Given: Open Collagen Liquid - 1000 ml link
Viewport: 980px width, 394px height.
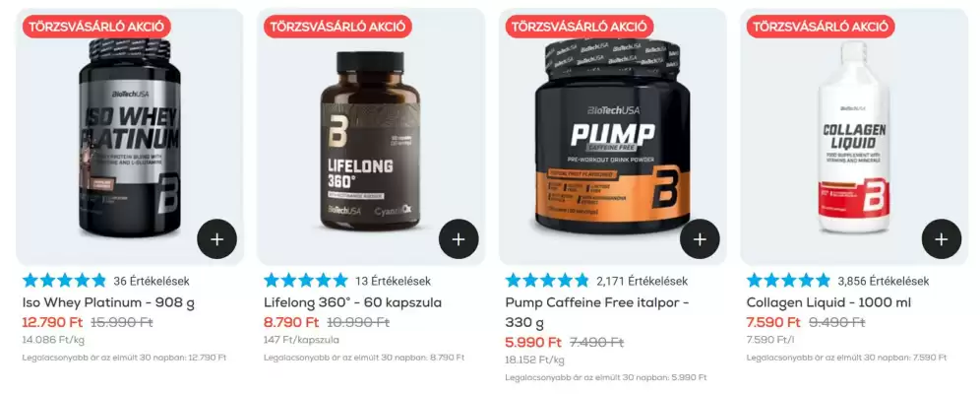Looking at the screenshot, I should (x=828, y=302).
